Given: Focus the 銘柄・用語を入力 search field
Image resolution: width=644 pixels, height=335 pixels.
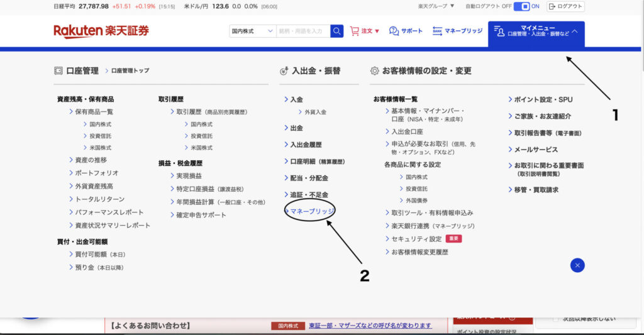Looking at the screenshot, I should 303,31.
